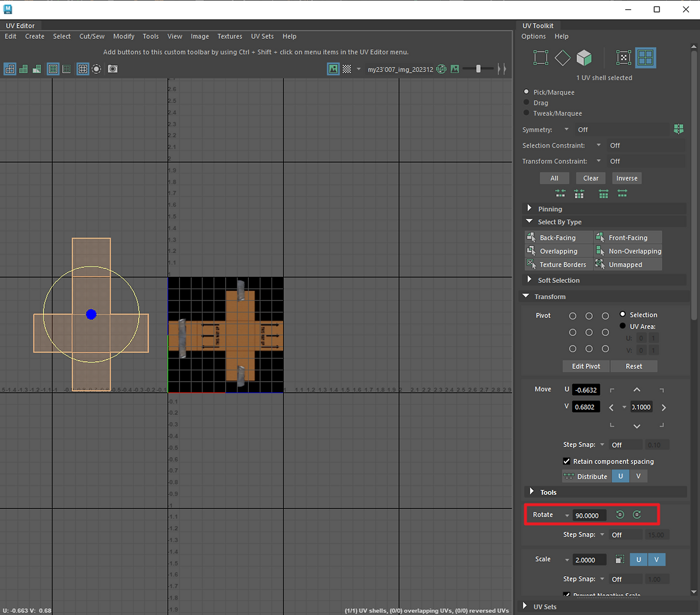Toggle the grid display icon

point(83,69)
